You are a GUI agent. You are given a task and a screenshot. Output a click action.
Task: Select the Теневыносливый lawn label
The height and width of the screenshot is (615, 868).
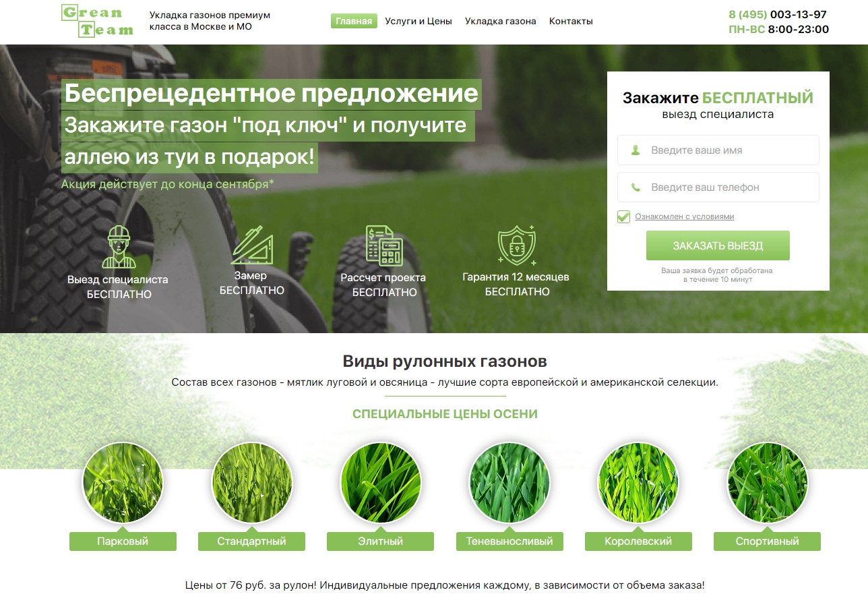pos(509,541)
